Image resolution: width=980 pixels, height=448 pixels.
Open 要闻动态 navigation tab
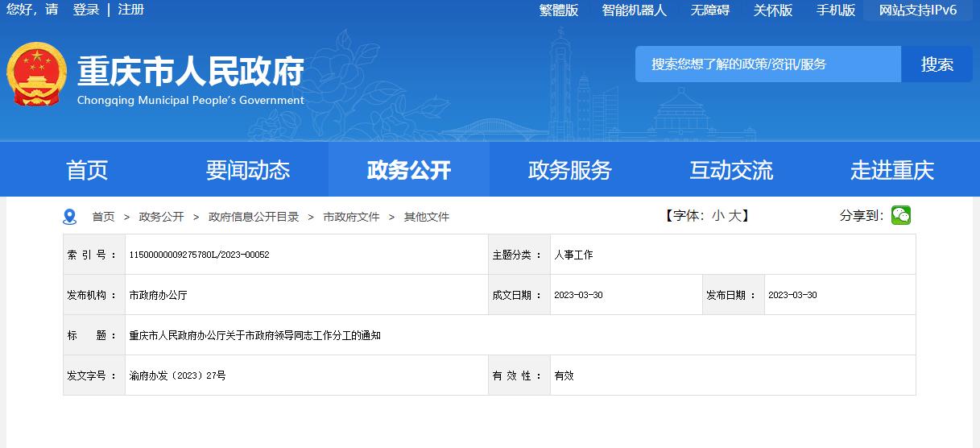click(248, 170)
